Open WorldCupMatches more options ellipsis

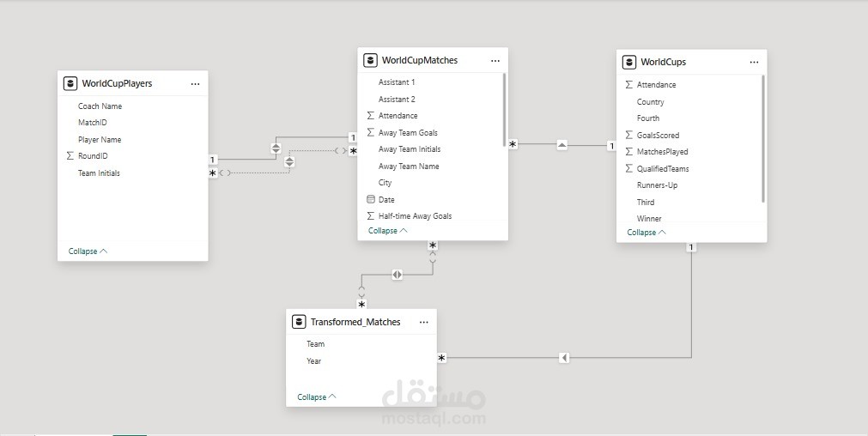coord(495,60)
